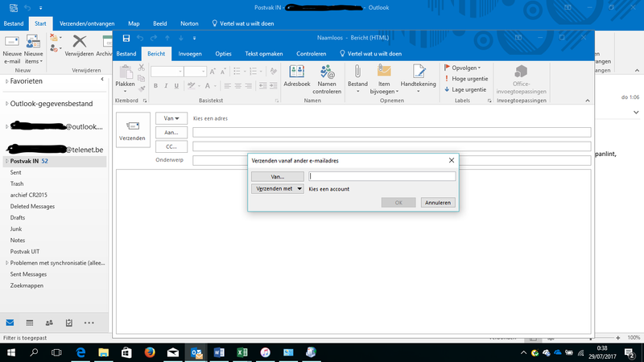
Task: Open the font size combo box
Action: pos(195,72)
